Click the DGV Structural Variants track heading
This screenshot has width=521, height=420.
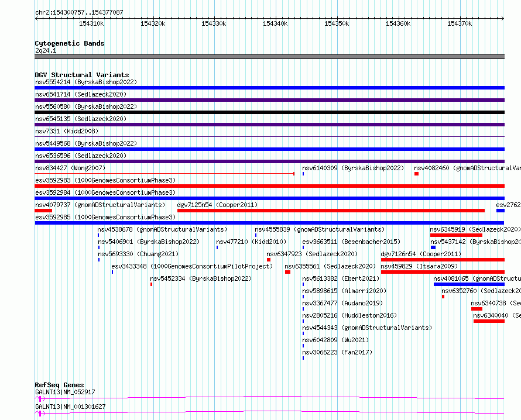pos(82,75)
